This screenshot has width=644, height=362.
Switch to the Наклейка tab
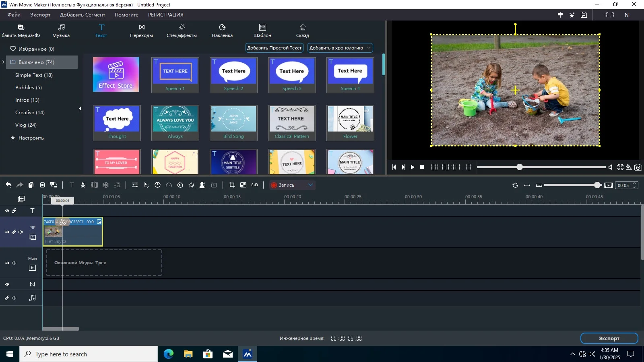point(222,31)
